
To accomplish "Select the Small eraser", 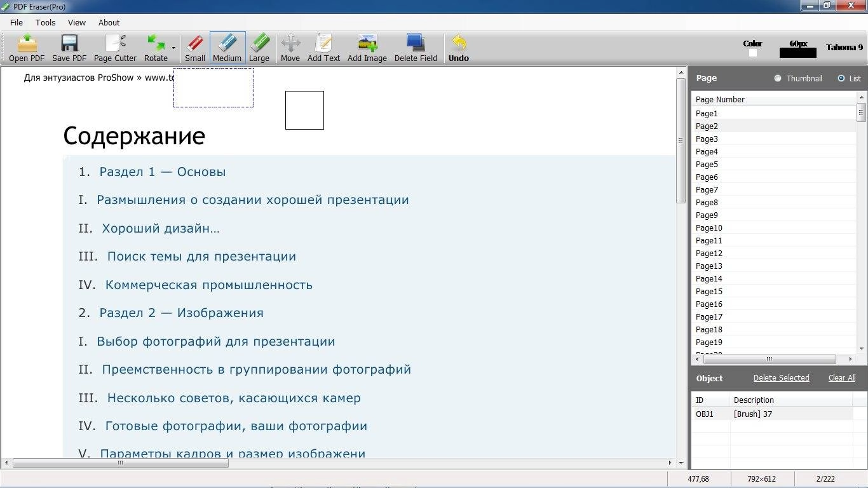I will pos(195,48).
